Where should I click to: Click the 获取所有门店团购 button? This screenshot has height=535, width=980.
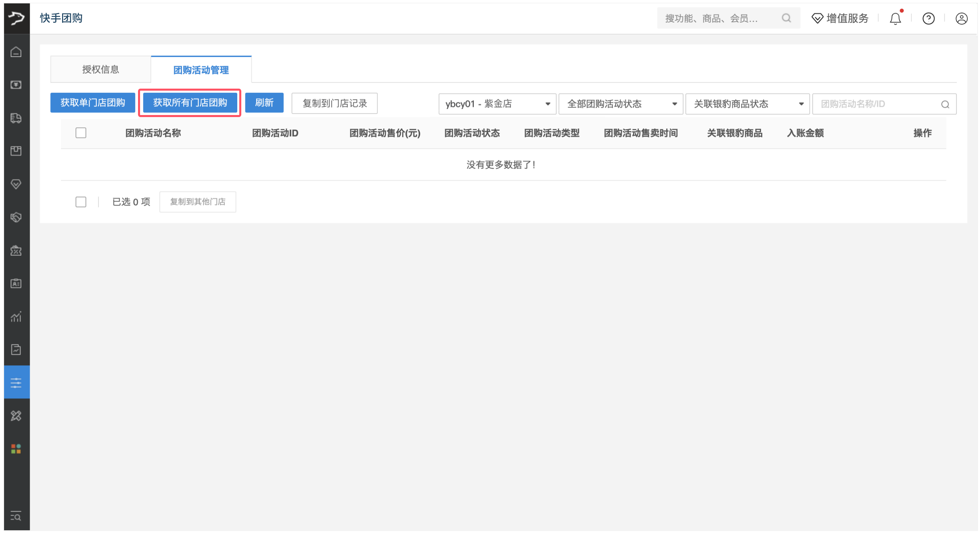[x=190, y=103]
